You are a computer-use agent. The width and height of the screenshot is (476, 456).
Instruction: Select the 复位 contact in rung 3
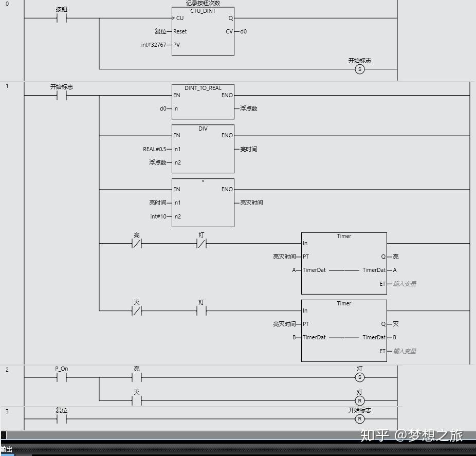[x=61, y=419]
